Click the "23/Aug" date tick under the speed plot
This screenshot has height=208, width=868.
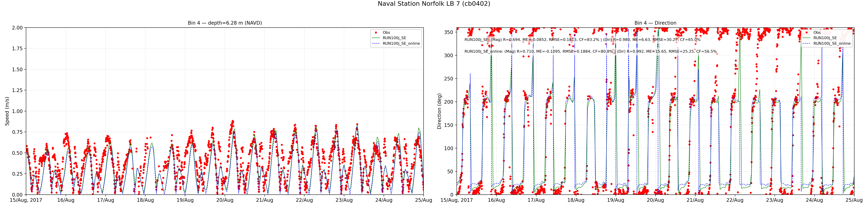[x=344, y=200]
